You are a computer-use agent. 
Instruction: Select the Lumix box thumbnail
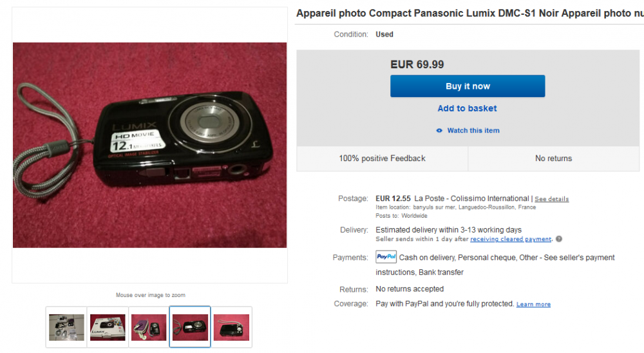tap(108, 327)
